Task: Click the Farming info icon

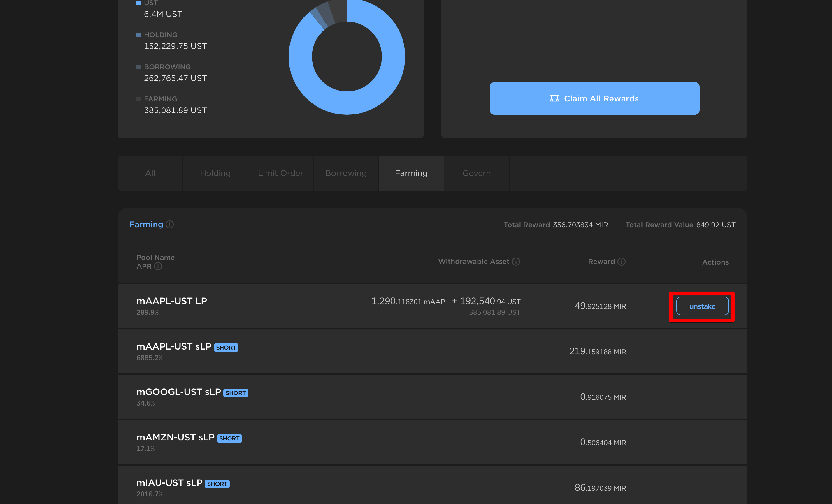Action: point(170,224)
